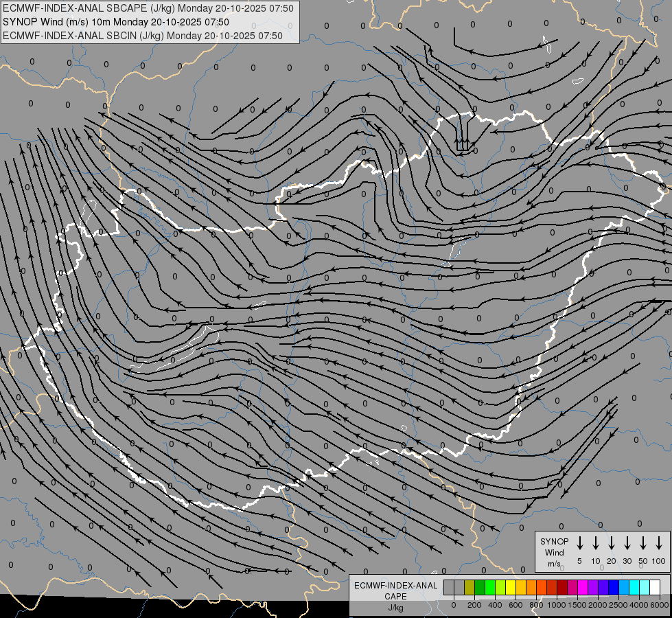Click the 4000 tick label on CAPE scale
672x618 pixels.
click(x=639, y=605)
